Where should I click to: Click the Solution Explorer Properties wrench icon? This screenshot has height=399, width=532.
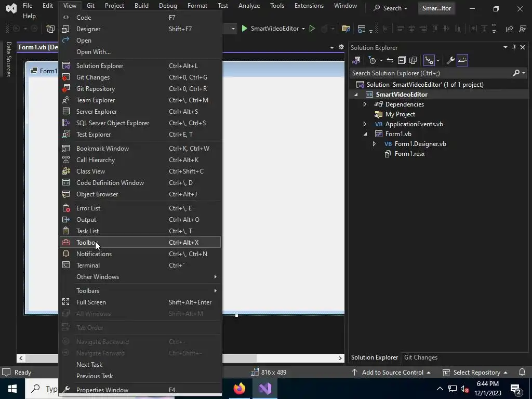click(450, 60)
